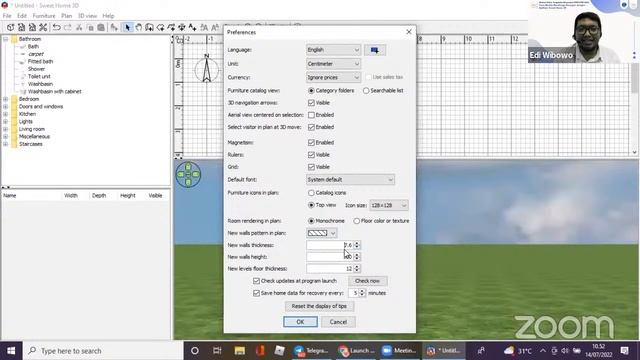This screenshot has height=360, width=640.
Task: Open the Help menu
Action: click(x=108, y=16)
